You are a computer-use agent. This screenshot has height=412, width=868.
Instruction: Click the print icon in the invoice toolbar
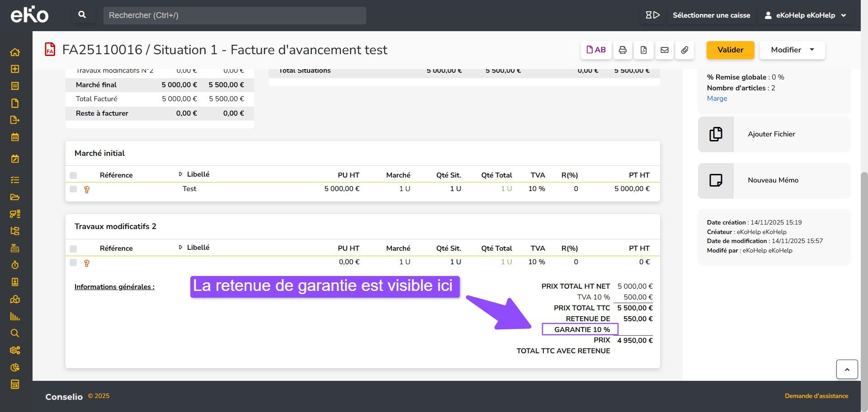623,50
